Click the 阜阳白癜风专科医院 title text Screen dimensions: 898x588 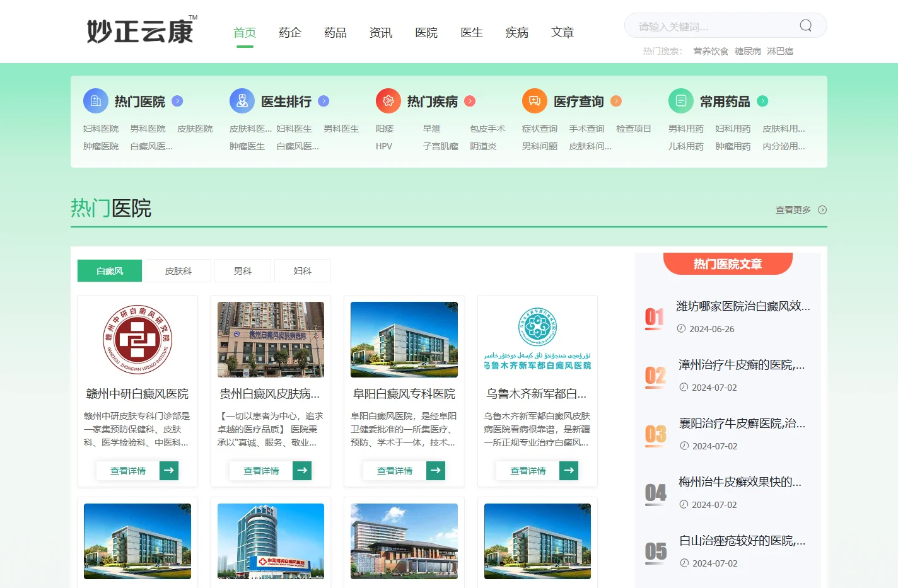tap(404, 394)
